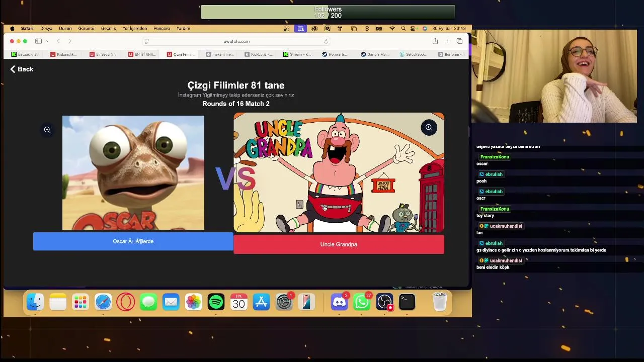Open the Safari menu
644x362 pixels.
[27, 29]
